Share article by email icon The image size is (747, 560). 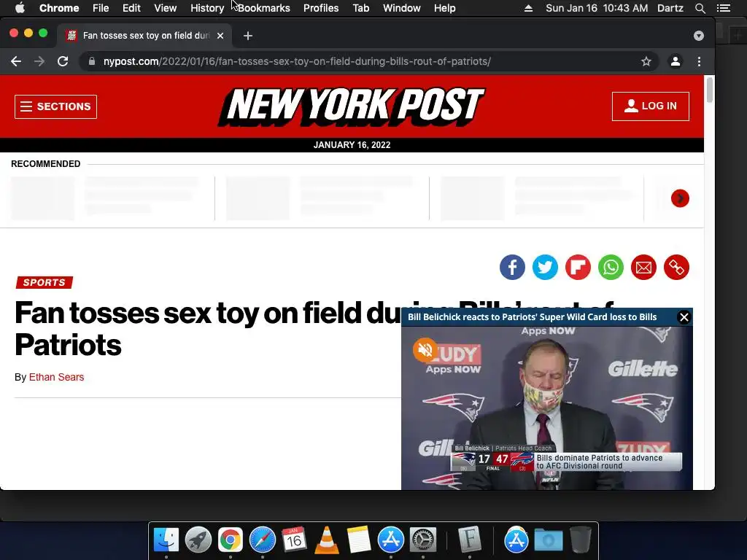(x=643, y=267)
